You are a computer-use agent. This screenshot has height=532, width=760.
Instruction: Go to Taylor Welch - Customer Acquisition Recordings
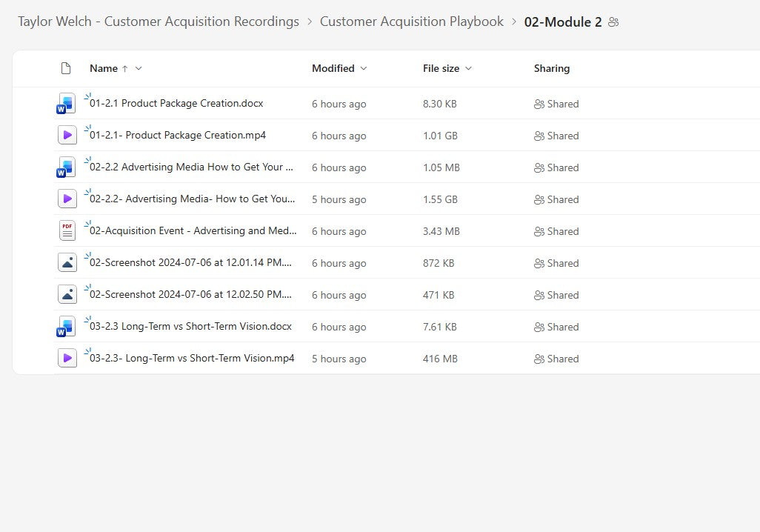pyautogui.click(x=158, y=21)
